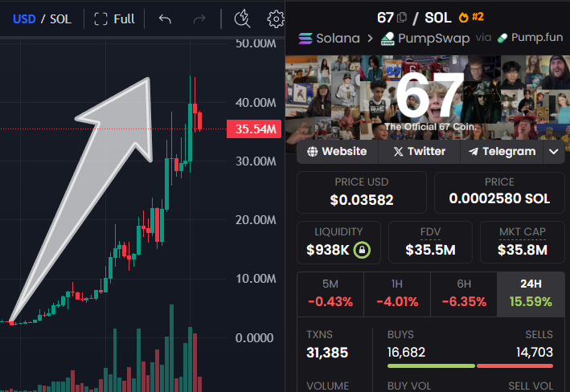This screenshot has width=570, height=392.
Task: Select the 5M timeframe tab
Action: (330, 294)
